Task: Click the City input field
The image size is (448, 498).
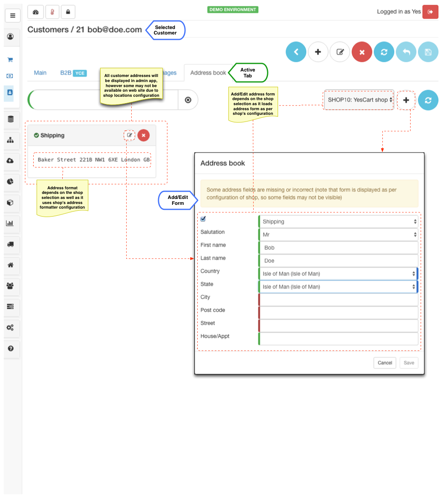Action: pos(338,300)
